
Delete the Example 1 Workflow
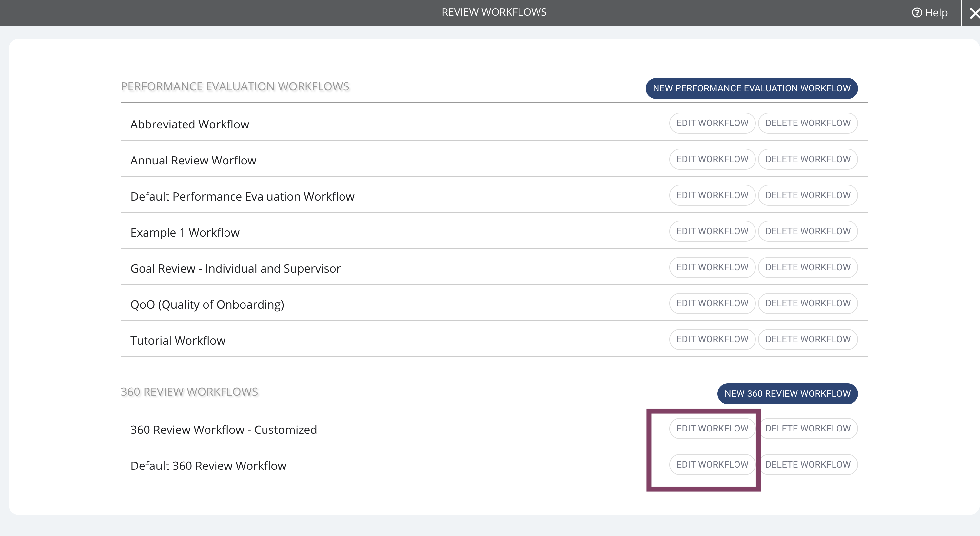808,231
